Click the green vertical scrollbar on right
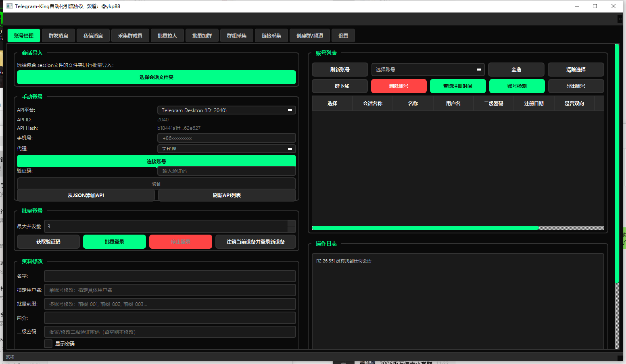626x364 pixels. [x=616, y=161]
